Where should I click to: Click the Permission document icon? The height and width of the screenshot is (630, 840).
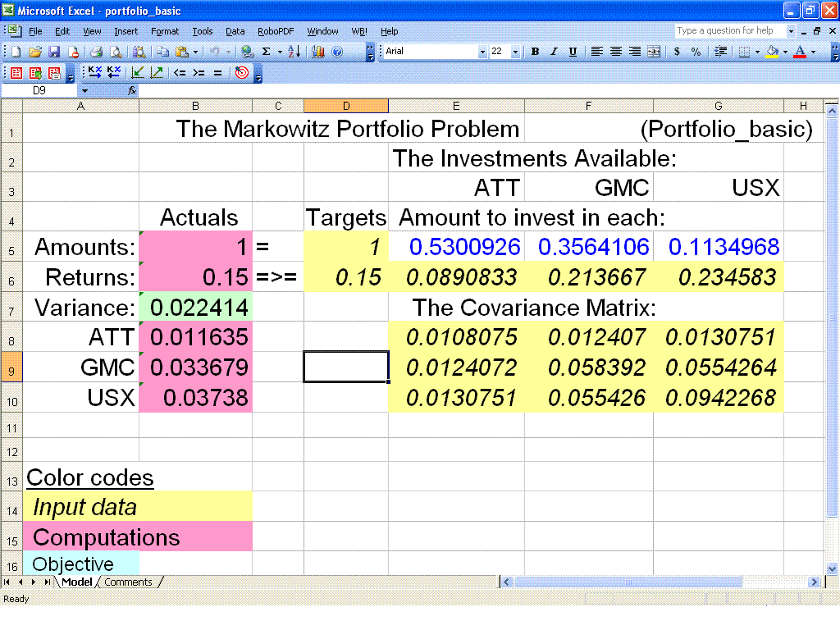click(73, 52)
